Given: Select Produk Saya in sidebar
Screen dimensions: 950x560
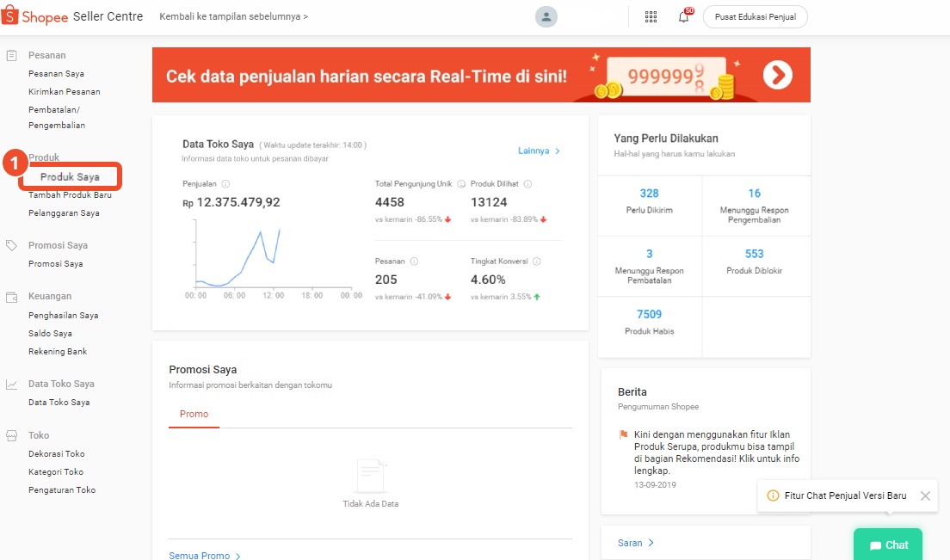Looking at the screenshot, I should [70, 177].
